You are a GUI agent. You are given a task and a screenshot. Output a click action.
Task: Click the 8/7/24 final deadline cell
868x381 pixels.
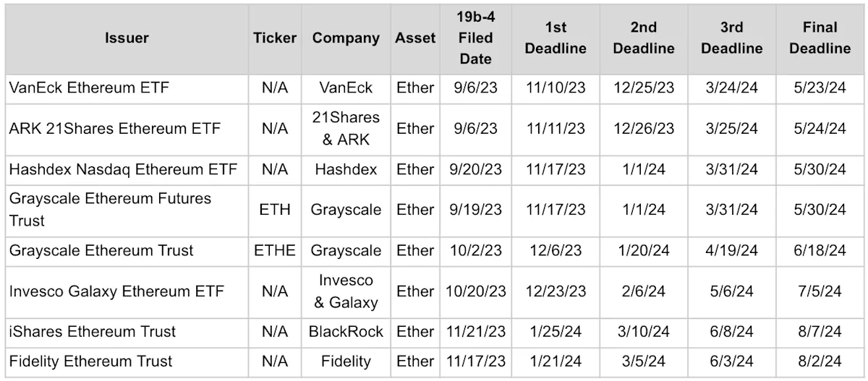pos(820,331)
